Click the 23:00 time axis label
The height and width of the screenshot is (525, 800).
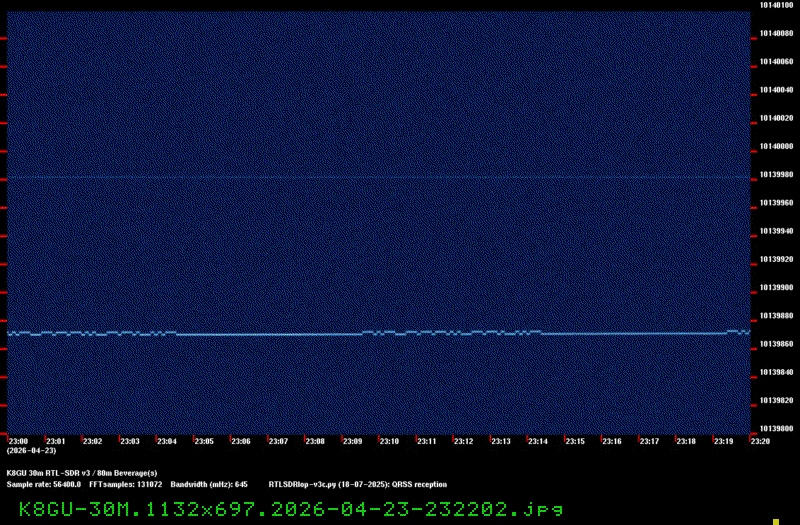point(18,441)
